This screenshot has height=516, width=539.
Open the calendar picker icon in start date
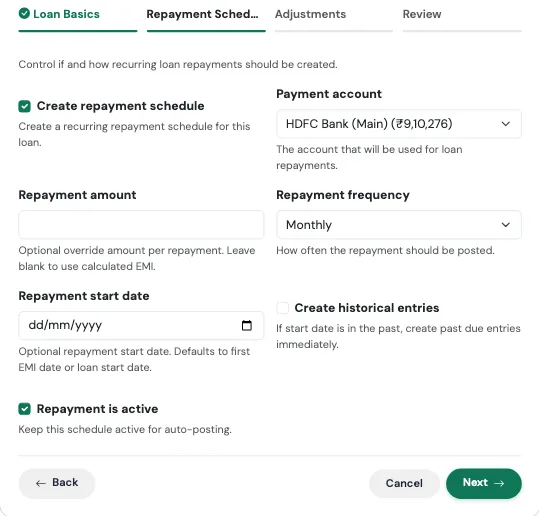click(246, 325)
